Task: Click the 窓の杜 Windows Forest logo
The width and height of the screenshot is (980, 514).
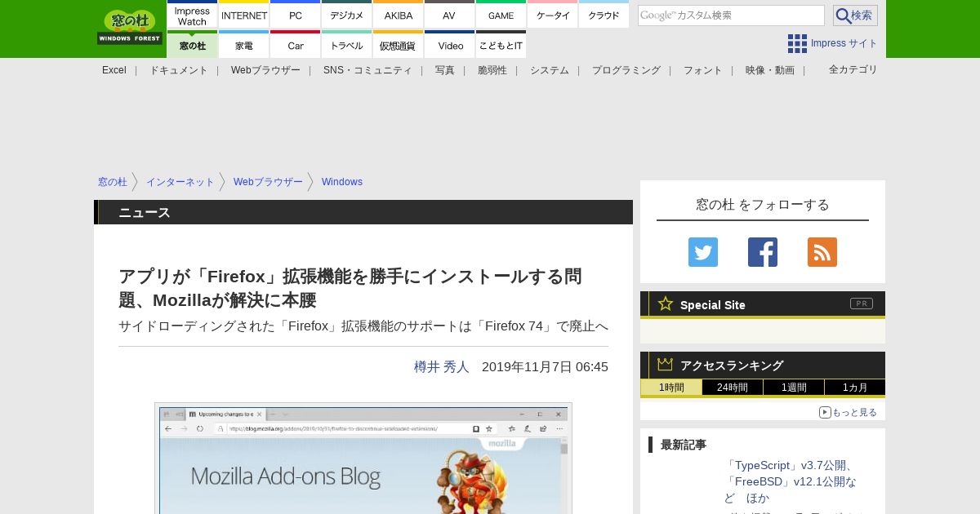Action: [x=130, y=27]
